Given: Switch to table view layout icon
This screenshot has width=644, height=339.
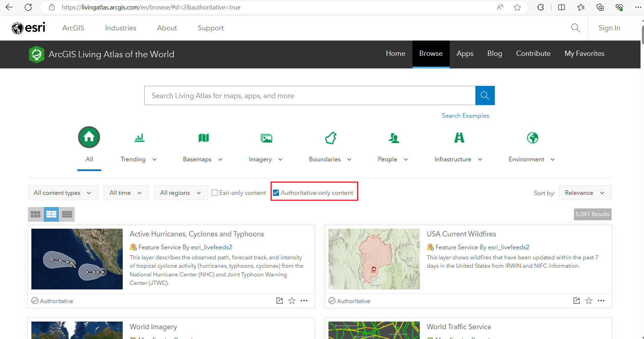Looking at the screenshot, I should tap(67, 214).
